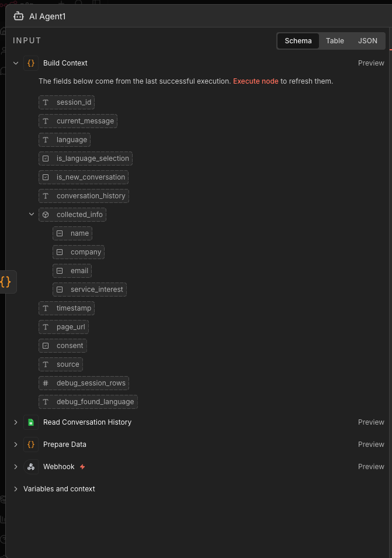Click the boolean icon on the consent field
The width and height of the screenshot is (392, 558).
click(x=44, y=345)
